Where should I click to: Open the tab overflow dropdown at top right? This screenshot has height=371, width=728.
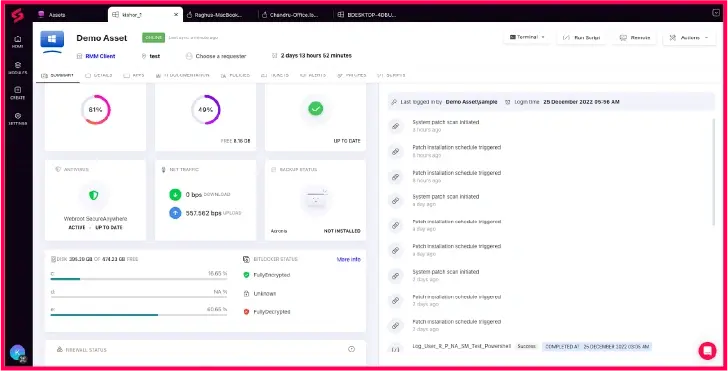716,13
